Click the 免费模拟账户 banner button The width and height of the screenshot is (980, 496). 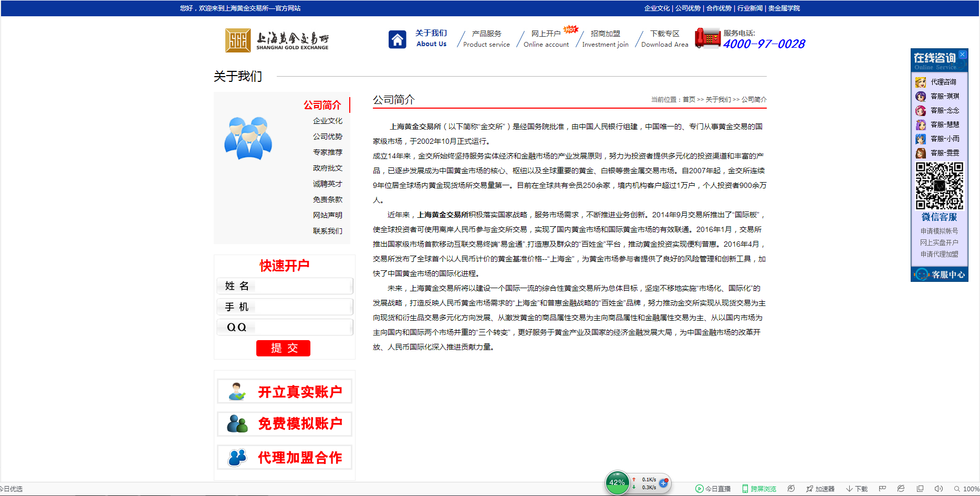tap(285, 424)
